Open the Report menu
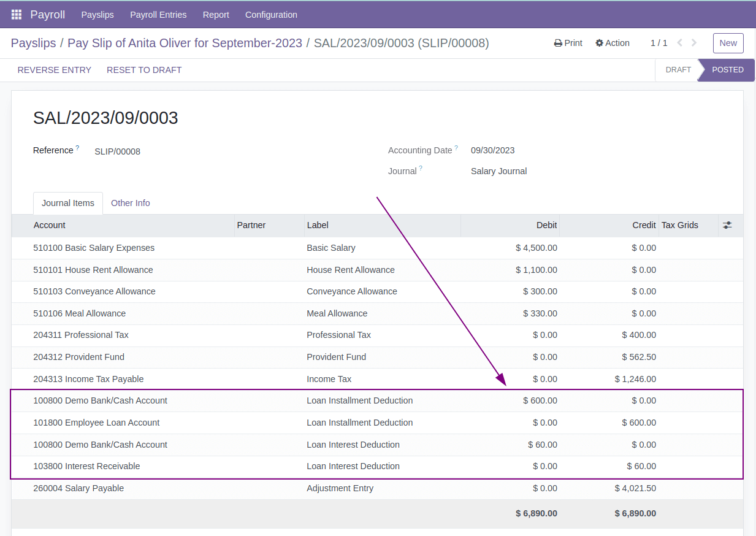 (x=216, y=14)
